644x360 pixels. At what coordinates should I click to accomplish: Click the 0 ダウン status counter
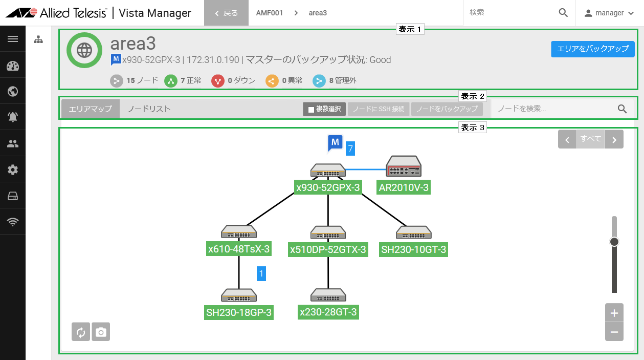(233, 80)
